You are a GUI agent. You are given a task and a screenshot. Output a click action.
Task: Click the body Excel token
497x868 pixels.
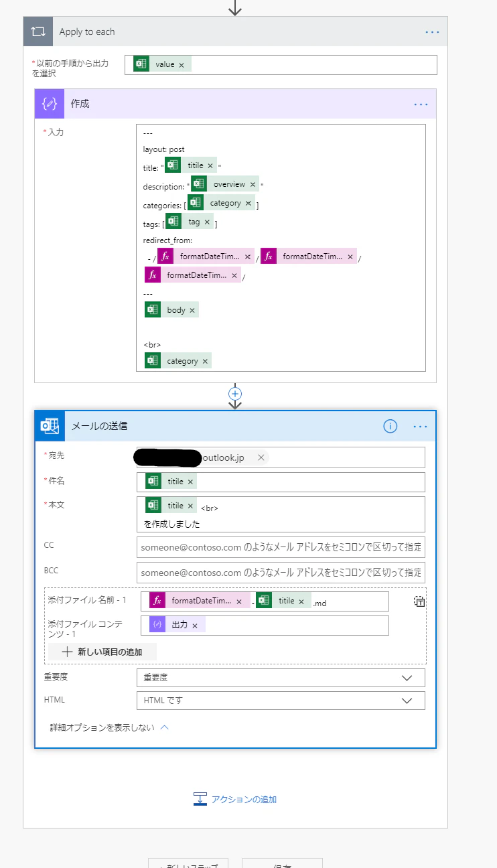pos(171,310)
